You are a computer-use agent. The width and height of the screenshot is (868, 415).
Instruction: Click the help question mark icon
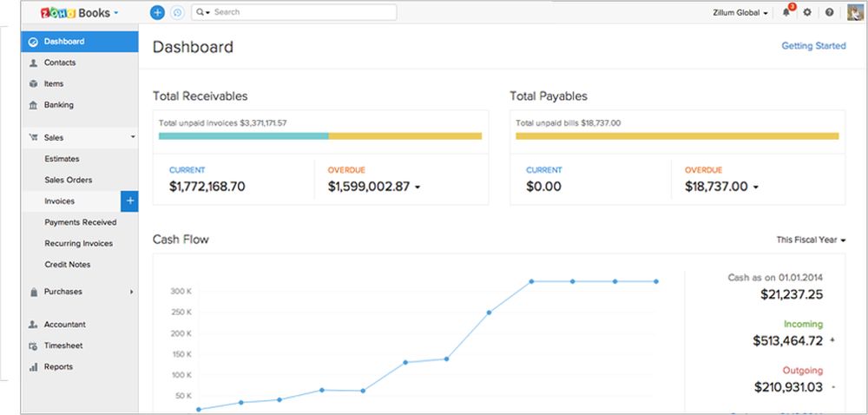[830, 13]
